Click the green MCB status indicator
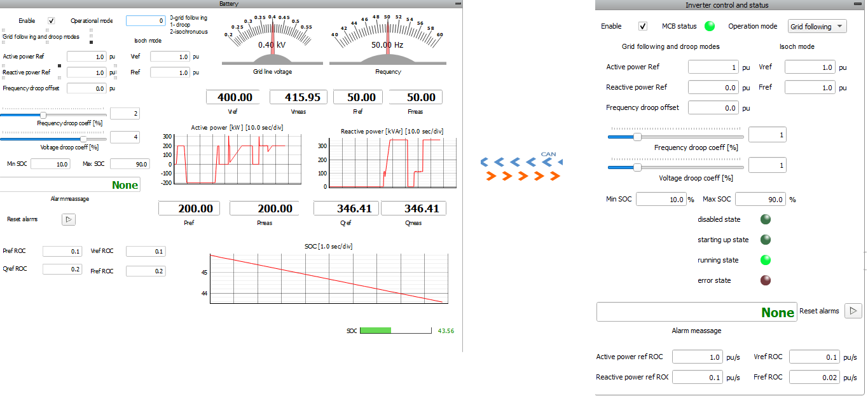 [709, 26]
